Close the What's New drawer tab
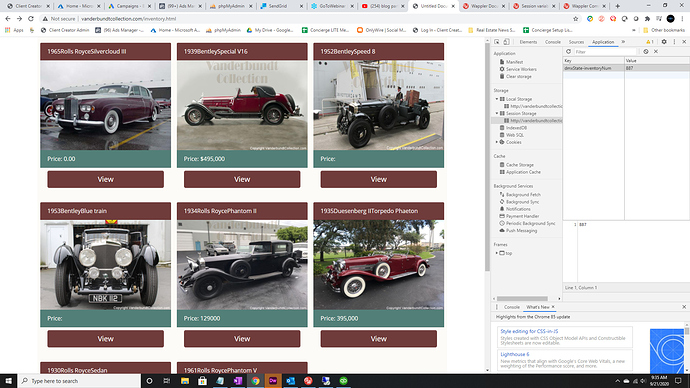Viewport: 690px width, 388px height. coord(553,307)
